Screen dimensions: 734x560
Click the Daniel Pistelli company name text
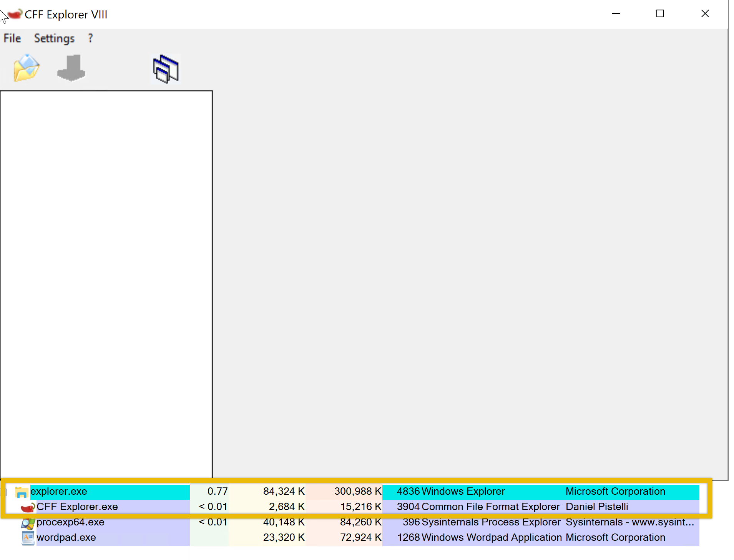point(597,507)
